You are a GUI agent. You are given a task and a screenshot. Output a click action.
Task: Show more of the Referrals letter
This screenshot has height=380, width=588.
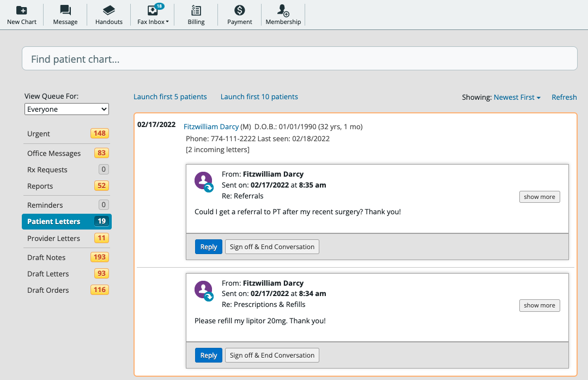(539, 197)
